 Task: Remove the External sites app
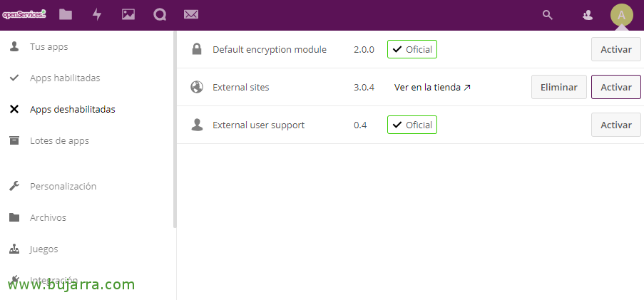click(x=558, y=87)
